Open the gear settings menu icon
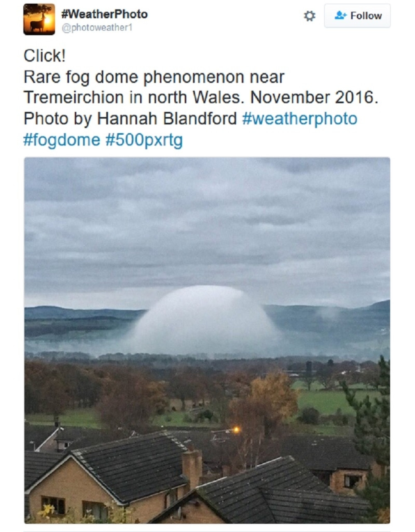Image resolution: width=415 pixels, height=532 pixels. tap(310, 16)
